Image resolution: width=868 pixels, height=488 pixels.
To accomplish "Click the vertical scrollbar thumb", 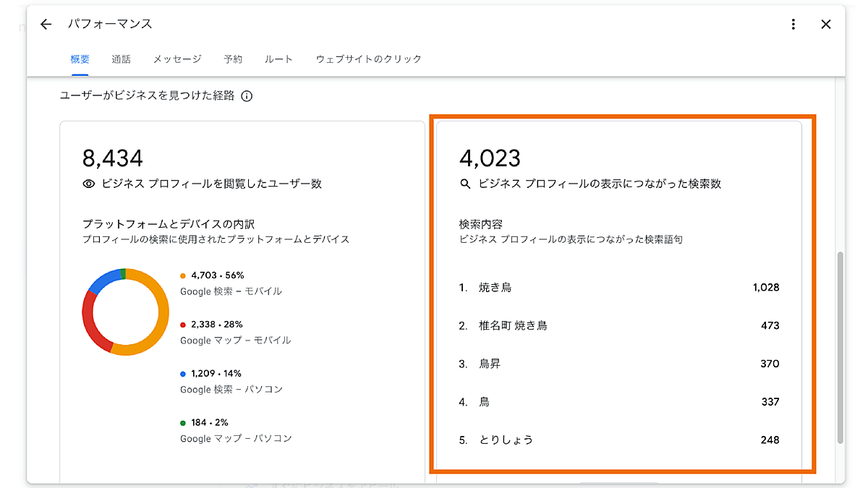I will click(x=840, y=347).
